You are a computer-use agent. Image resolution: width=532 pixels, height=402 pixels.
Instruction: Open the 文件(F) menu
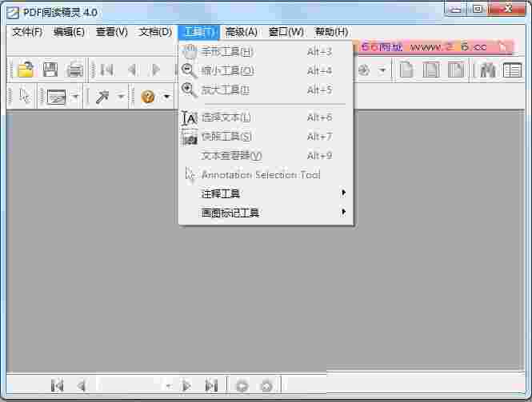27,32
